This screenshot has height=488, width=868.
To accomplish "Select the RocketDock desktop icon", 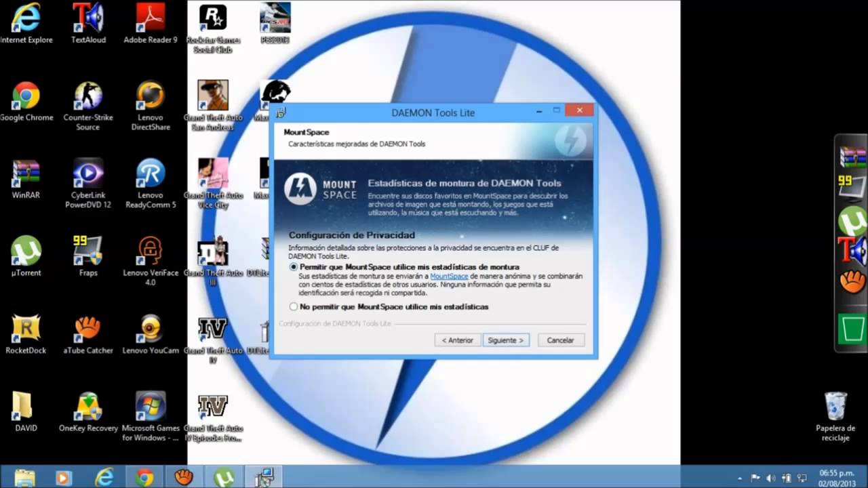I will click(x=26, y=335).
